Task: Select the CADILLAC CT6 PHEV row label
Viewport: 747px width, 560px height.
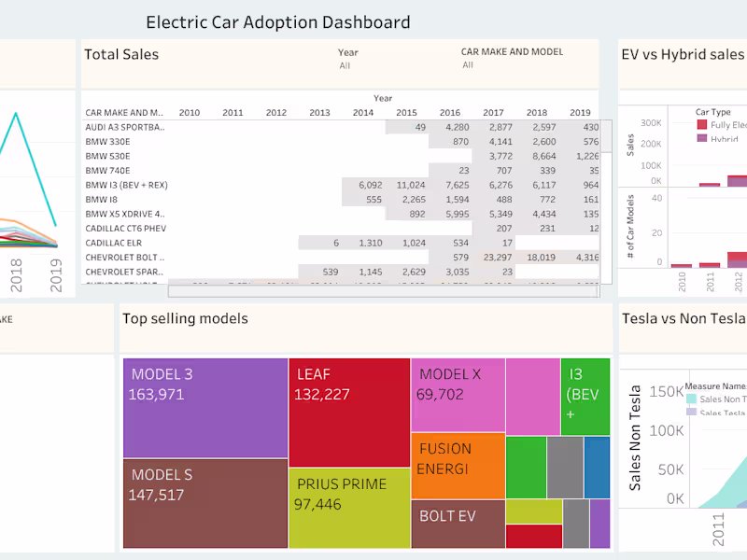Action: pos(126,229)
